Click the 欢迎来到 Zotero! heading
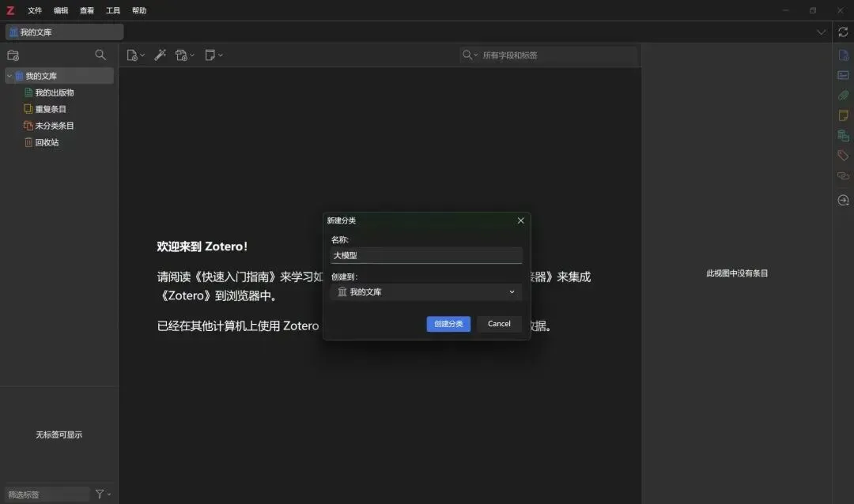This screenshot has height=504, width=854. click(x=202, y=246)
